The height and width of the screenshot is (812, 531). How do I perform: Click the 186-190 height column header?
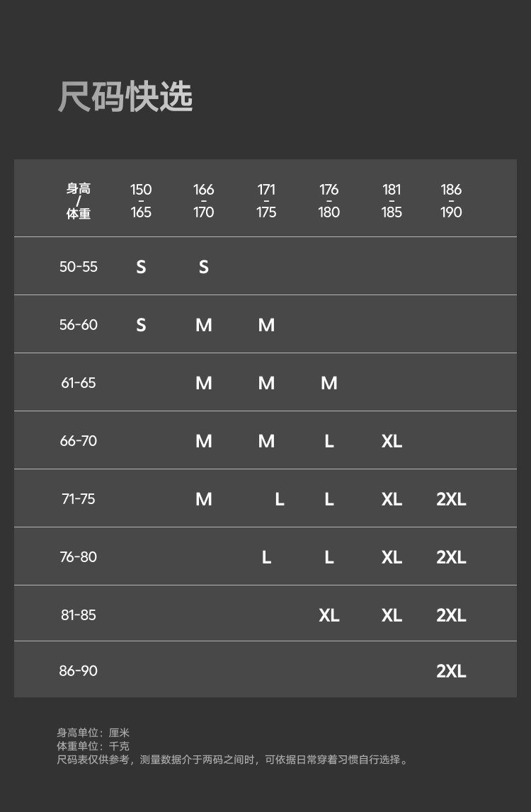click(x=451, y=201)
